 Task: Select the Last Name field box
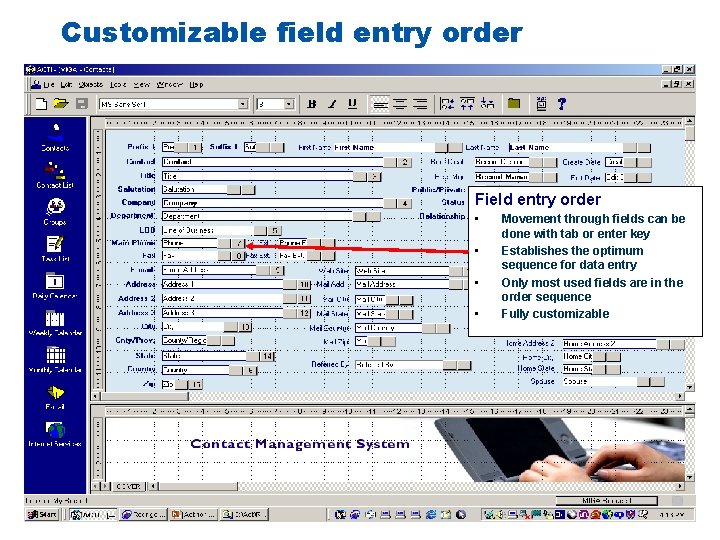click(566, 147)
